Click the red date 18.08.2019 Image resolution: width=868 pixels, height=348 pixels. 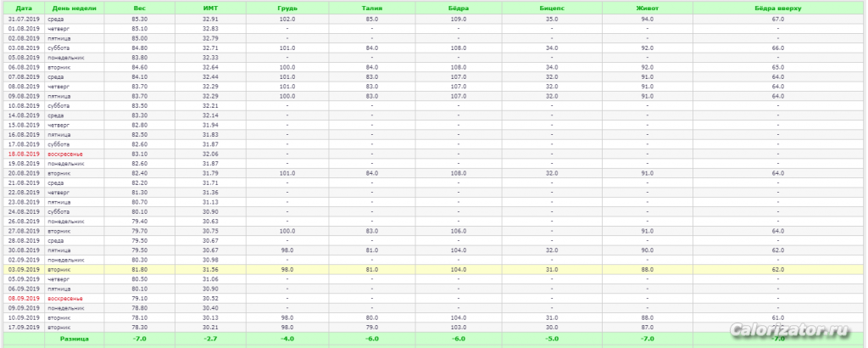(24, 154)
